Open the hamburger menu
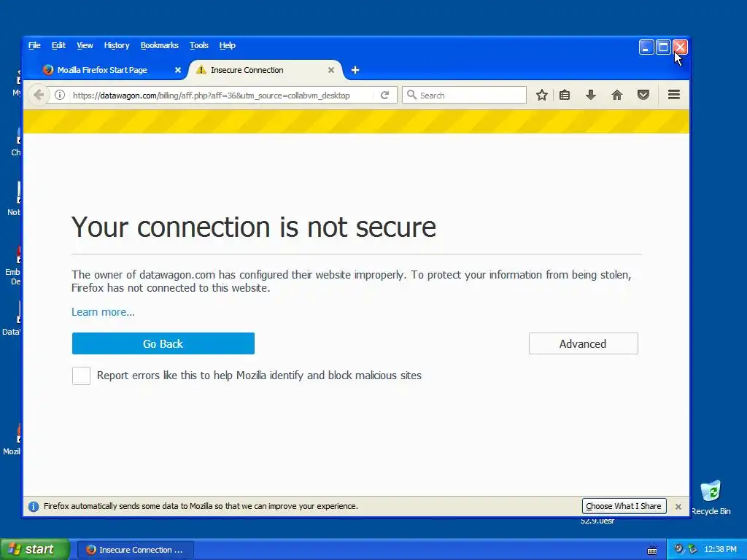This screenshot has height=560, width=747. [673, 94]
